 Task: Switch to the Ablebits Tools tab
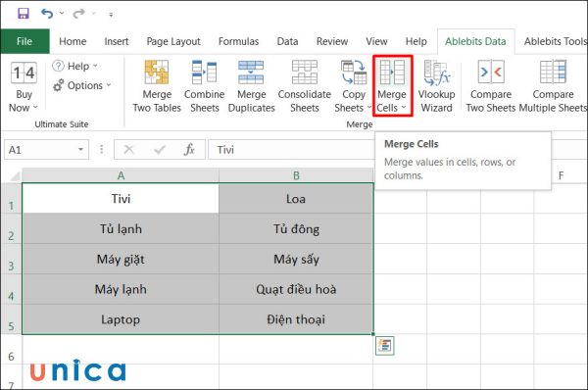pyautogui.click(x=555, y=41)
